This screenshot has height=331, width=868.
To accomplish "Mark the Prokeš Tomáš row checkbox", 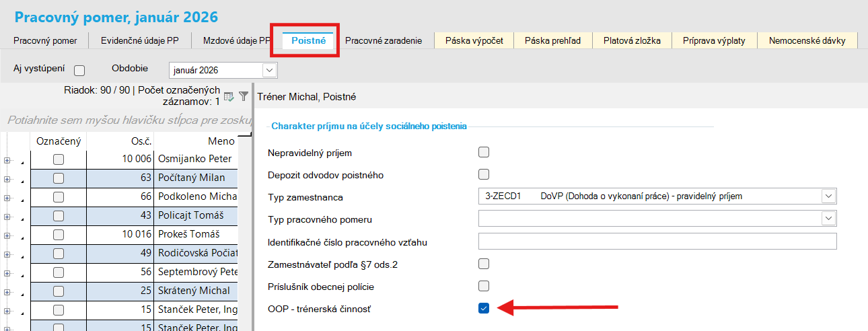I will pyautogui.click(x=59, y=235).
